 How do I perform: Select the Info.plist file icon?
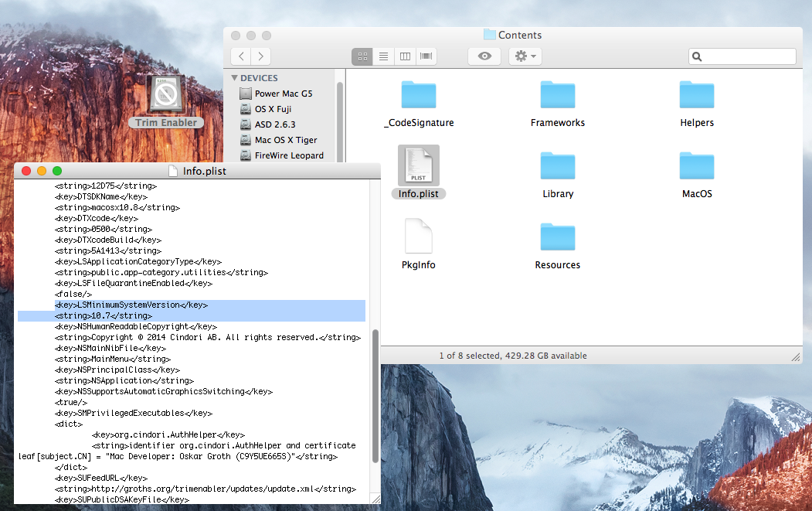tap(419, 165)
